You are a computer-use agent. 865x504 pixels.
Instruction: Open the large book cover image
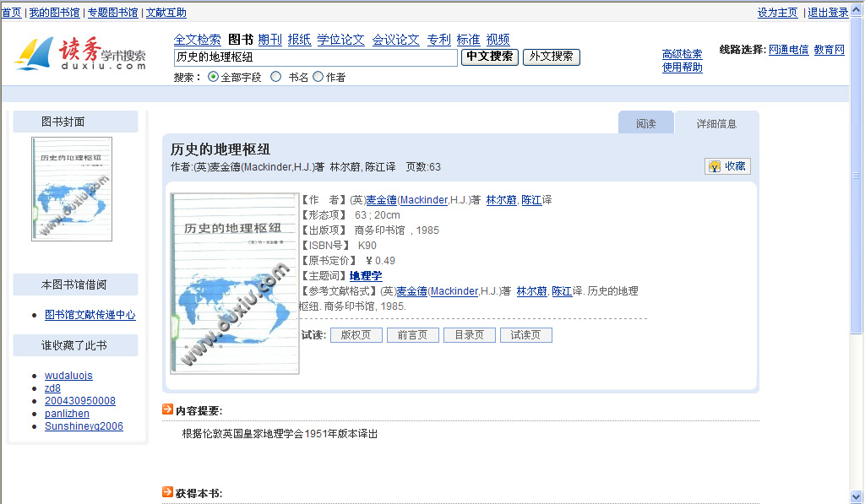coord(235,284)
